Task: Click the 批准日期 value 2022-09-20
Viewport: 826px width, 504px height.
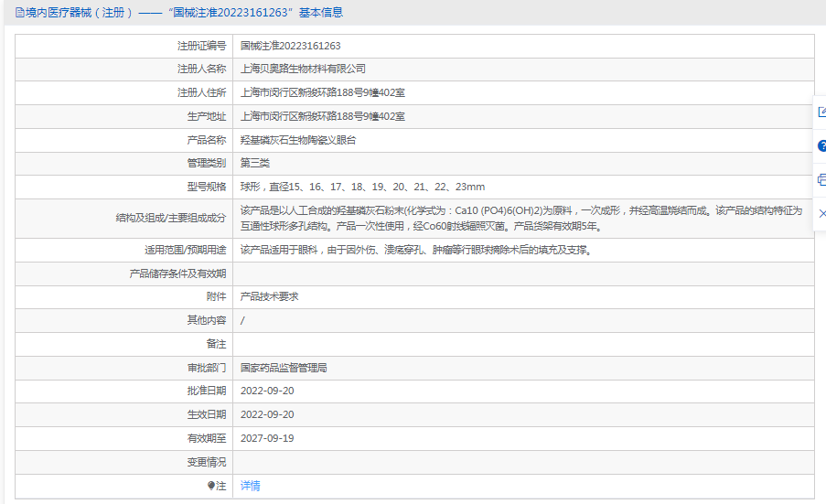Action: [x=267, y=391]
